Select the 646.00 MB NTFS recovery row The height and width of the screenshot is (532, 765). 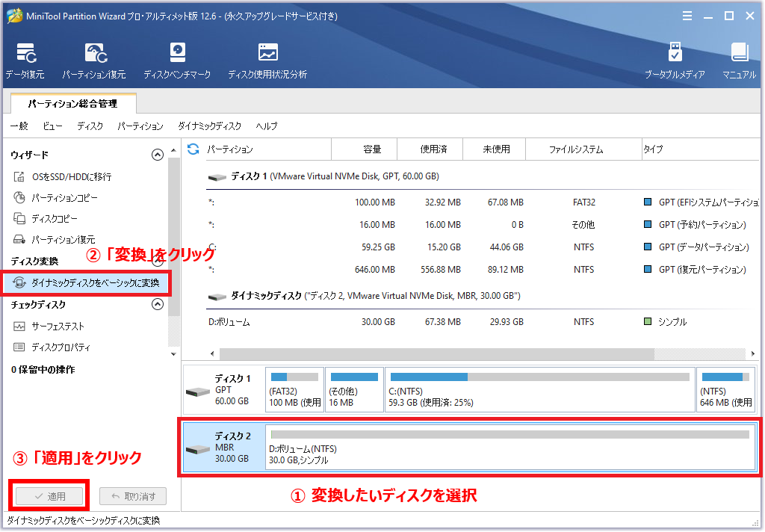coord(483,270)
